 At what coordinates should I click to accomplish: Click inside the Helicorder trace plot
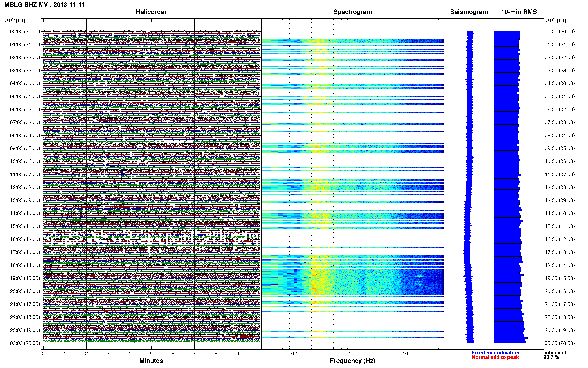(151, 184)
